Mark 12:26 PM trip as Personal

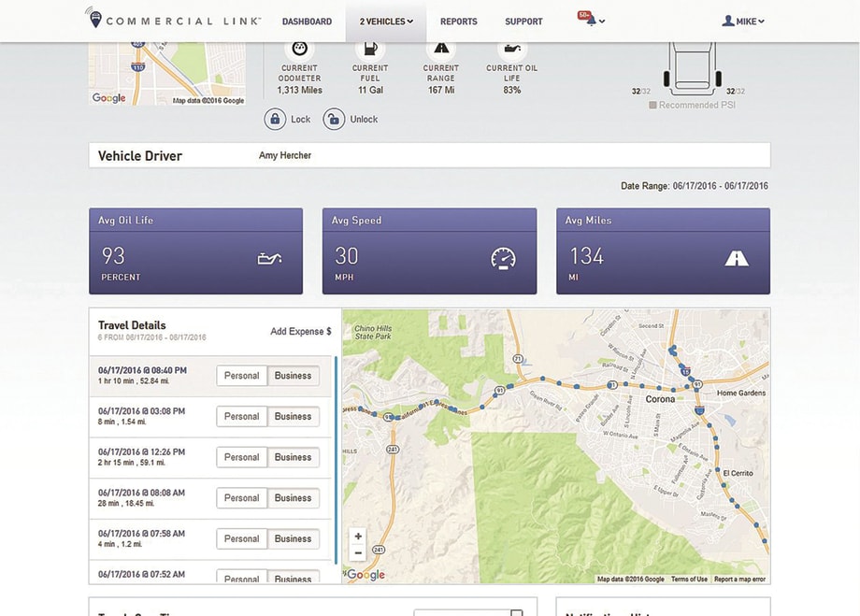241,457
